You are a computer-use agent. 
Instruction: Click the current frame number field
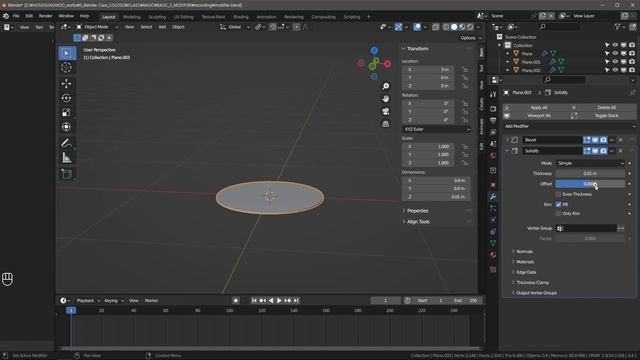[x=385, y=300]
